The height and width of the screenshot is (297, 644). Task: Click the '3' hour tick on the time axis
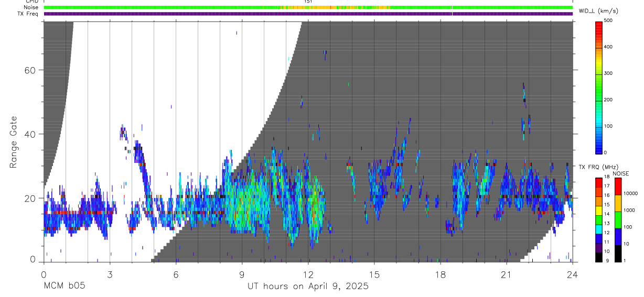[110, 274]
